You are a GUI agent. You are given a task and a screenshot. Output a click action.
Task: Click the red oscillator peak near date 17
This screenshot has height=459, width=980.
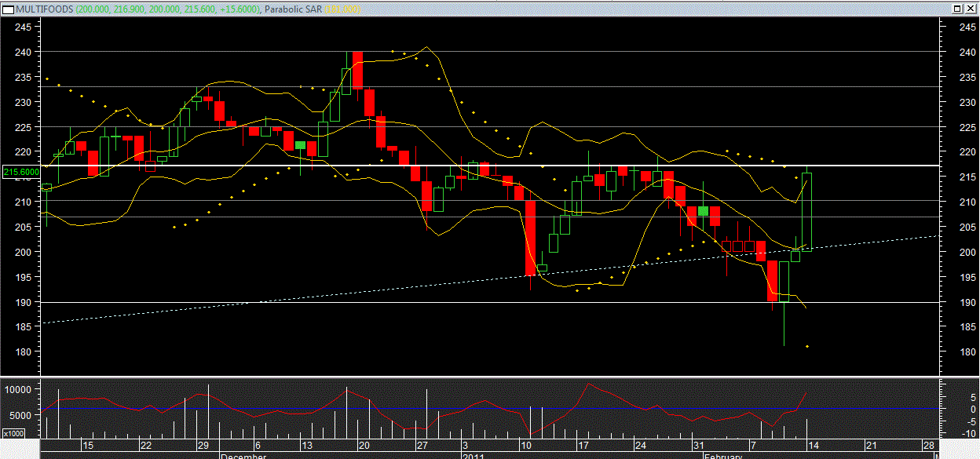587,384
